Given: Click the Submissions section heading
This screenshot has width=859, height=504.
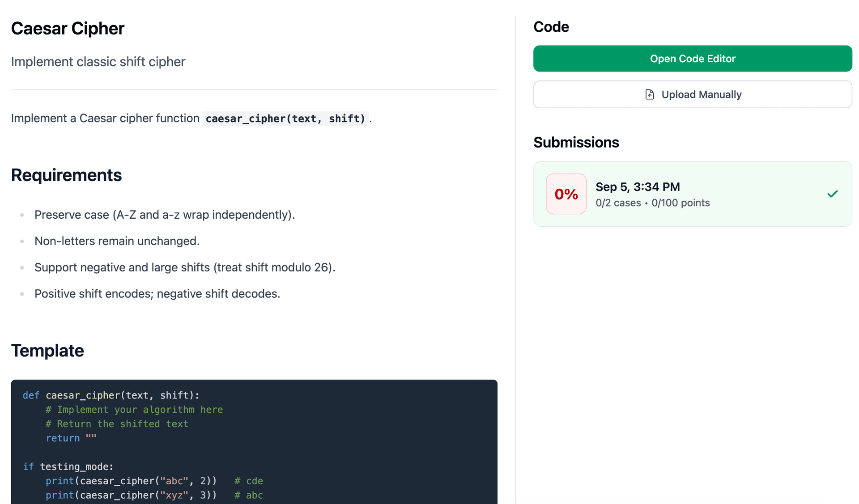Looking at the screenshot, I should (576, 142).
